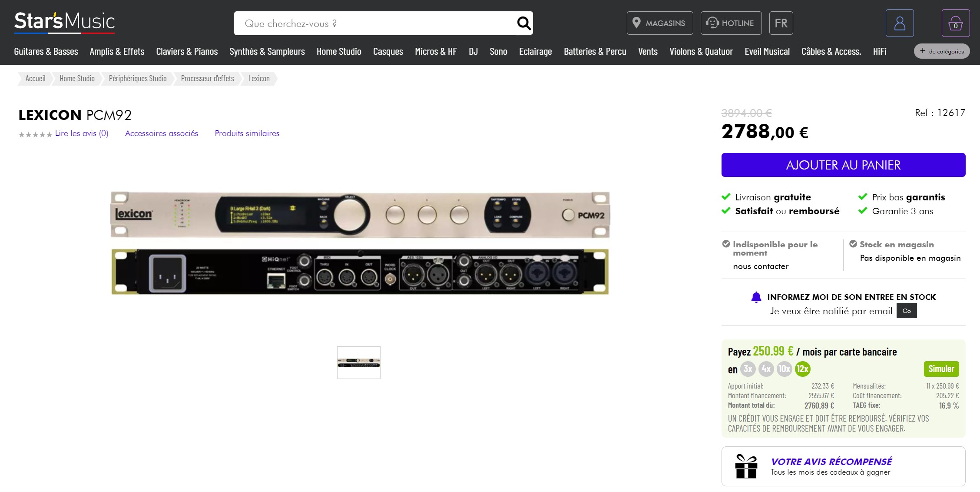The image size is (980, 492).
Task: Open the Eclairage menu
Action: tap(535, 52)
